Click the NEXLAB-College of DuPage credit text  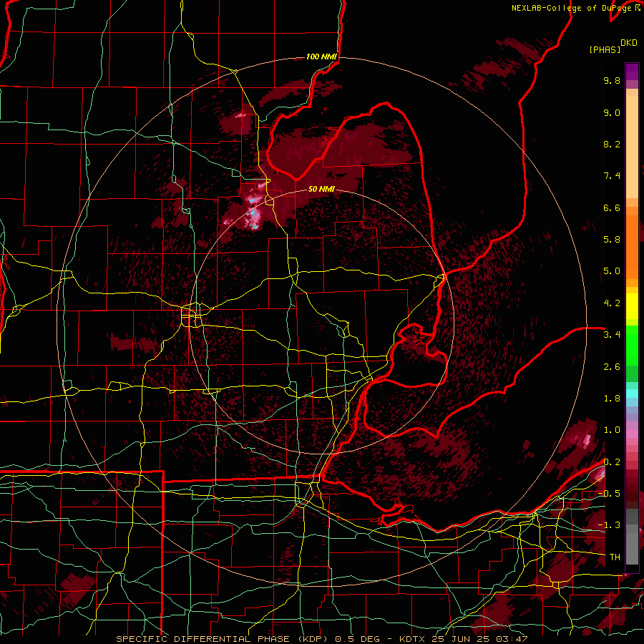click(575, 8)
